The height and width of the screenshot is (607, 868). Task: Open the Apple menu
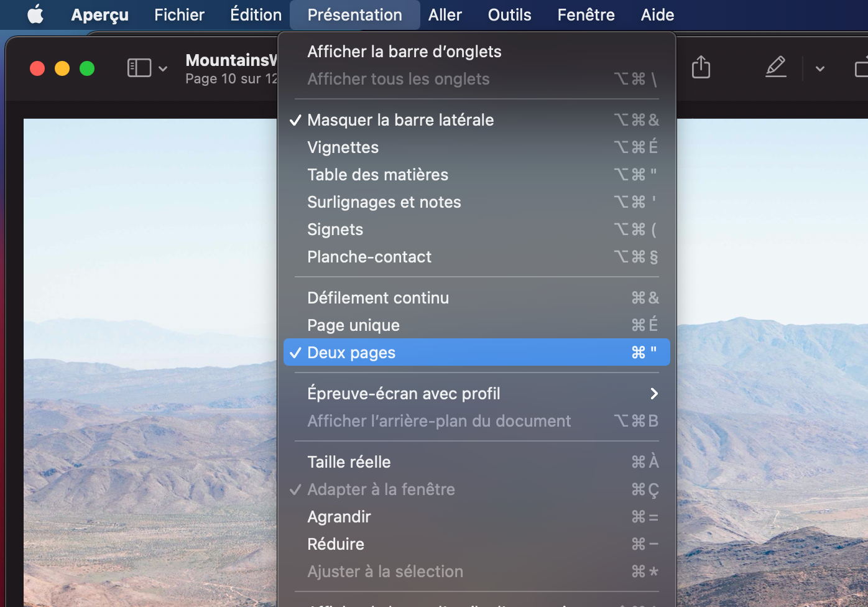tap(35, 14)
